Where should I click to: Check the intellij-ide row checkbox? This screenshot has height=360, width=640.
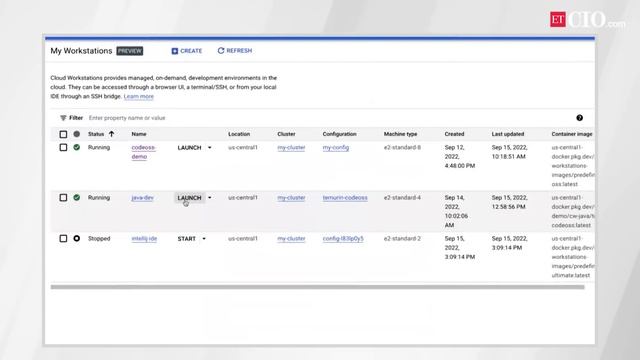pos(63,238)
